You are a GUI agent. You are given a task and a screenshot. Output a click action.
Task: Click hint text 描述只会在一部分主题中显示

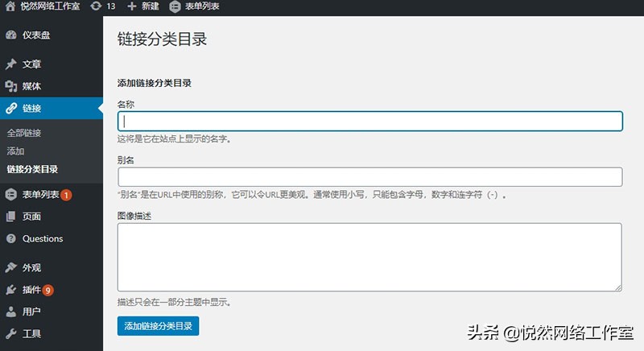tap(174, 302)
